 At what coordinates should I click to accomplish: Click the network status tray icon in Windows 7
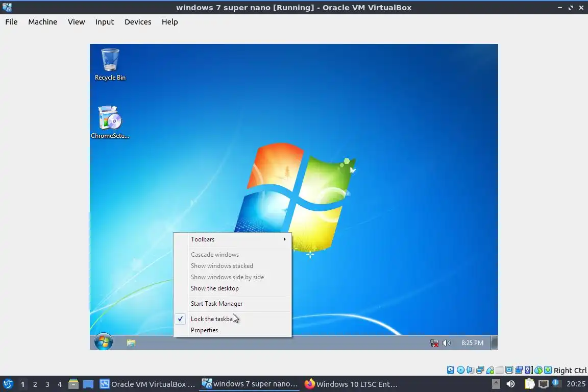(x=434, y=343)
